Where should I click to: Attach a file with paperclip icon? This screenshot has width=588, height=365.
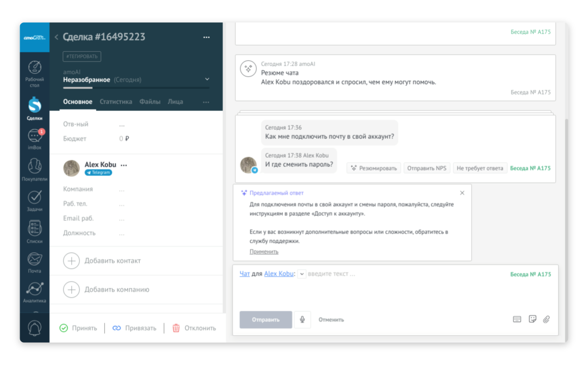pos(546,319)
